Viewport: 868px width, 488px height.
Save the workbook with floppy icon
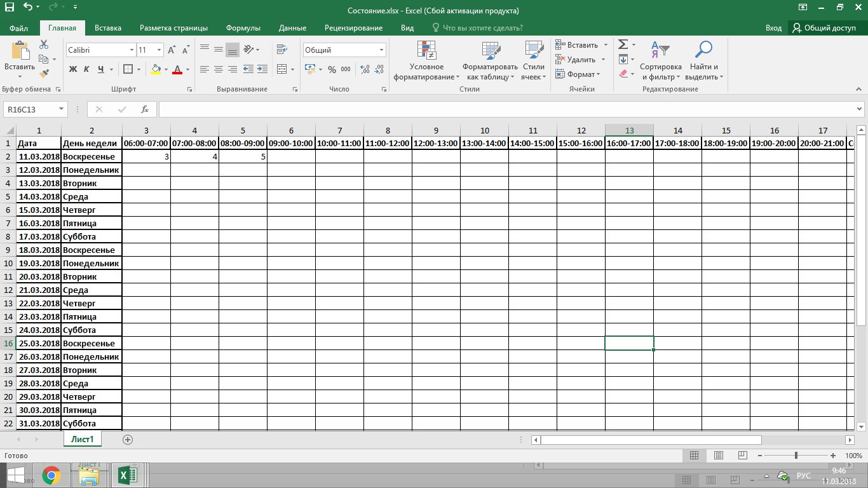point(9,8)
